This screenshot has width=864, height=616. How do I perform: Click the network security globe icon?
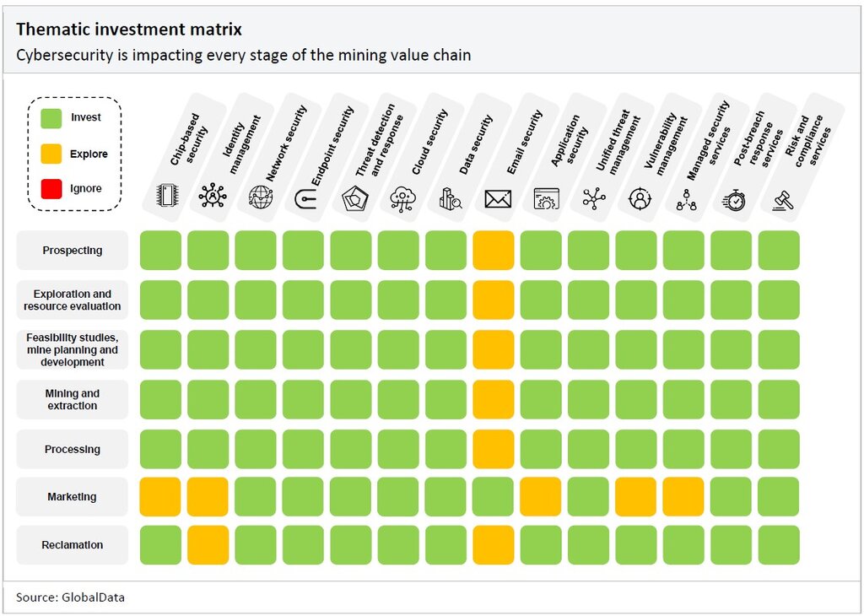[x=260, y=198]
